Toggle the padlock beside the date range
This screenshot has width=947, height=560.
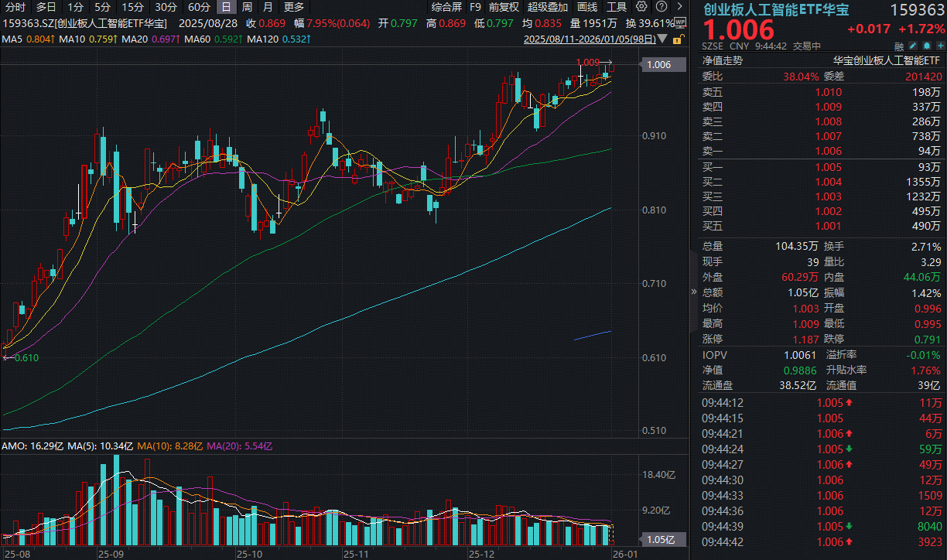677,39
